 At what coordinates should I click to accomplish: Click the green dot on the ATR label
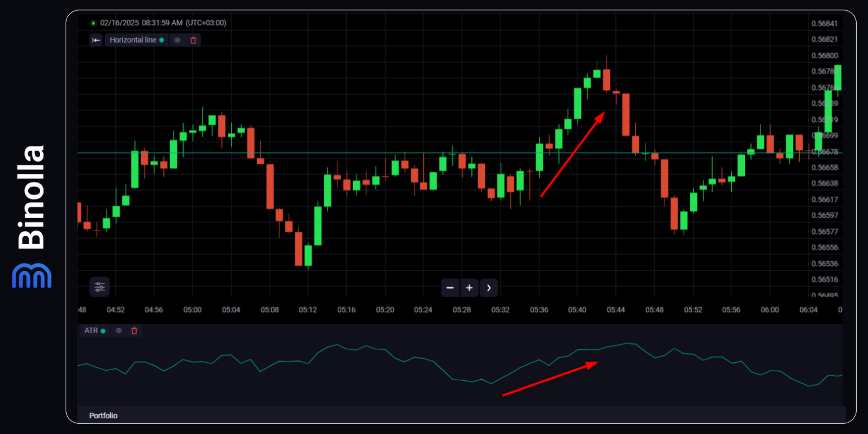[103, 331]
